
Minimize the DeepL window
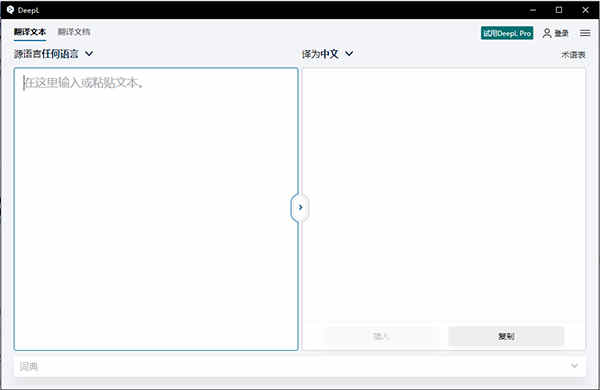pos(533,10)
